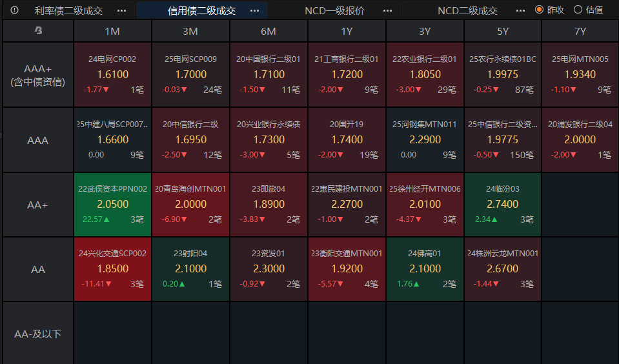Image resolution: width=619 pixels, height=364 pixels.
Task: Select the AA+ rating row label
Action: (x=38, y=205)
